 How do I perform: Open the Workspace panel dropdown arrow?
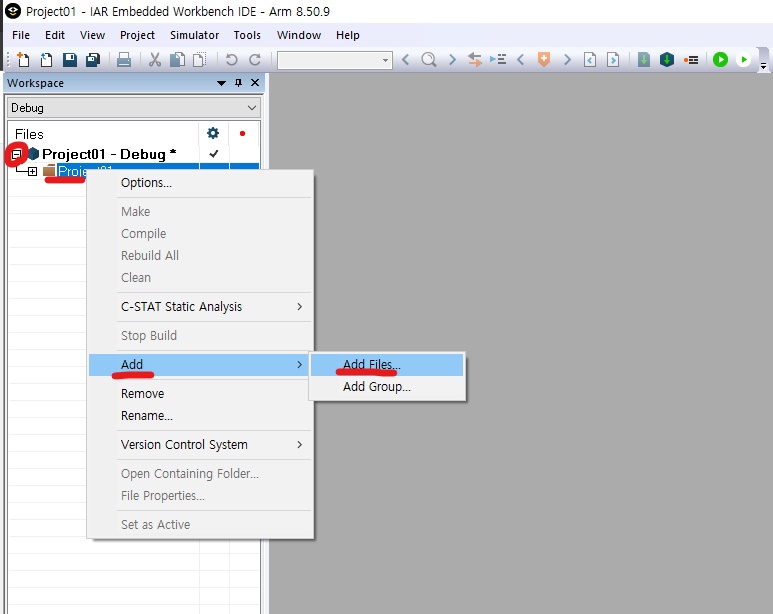click(221, 83)
